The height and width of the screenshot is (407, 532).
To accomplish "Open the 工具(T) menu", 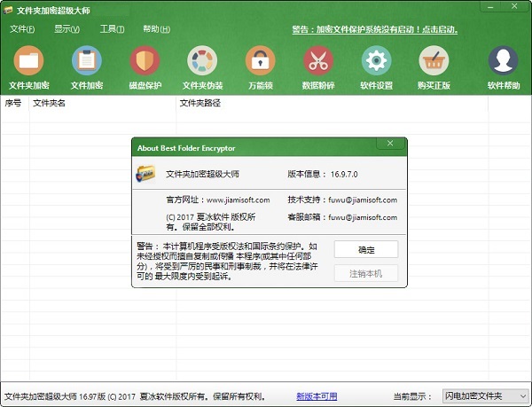I will (113, 29).
